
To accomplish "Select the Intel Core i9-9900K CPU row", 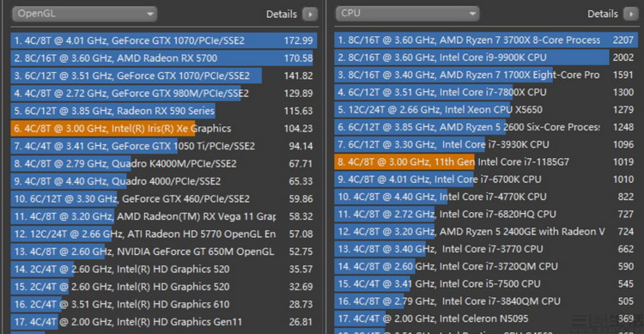I will [x=486, y=58].
